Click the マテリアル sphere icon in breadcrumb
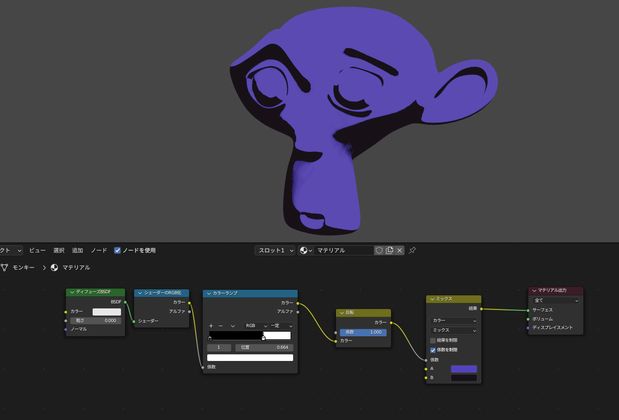Viewport: 619px width, 420px height. (54, 268)
